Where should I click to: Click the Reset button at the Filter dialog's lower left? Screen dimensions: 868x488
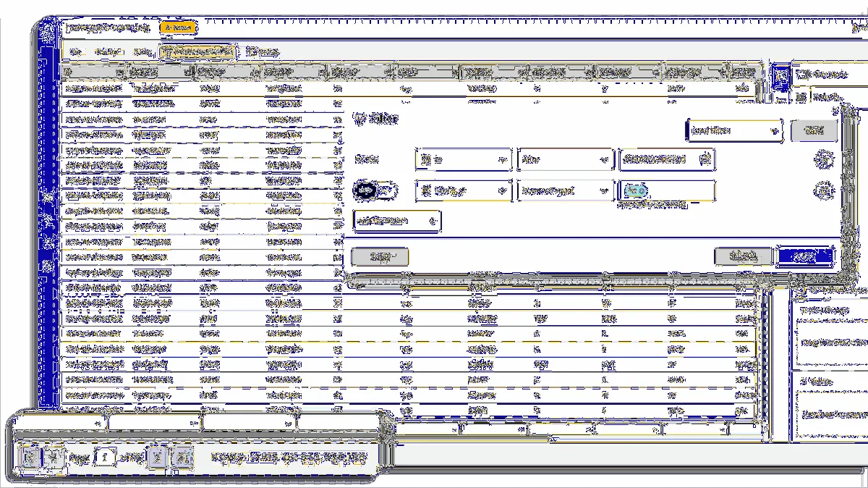pos(380,256)
